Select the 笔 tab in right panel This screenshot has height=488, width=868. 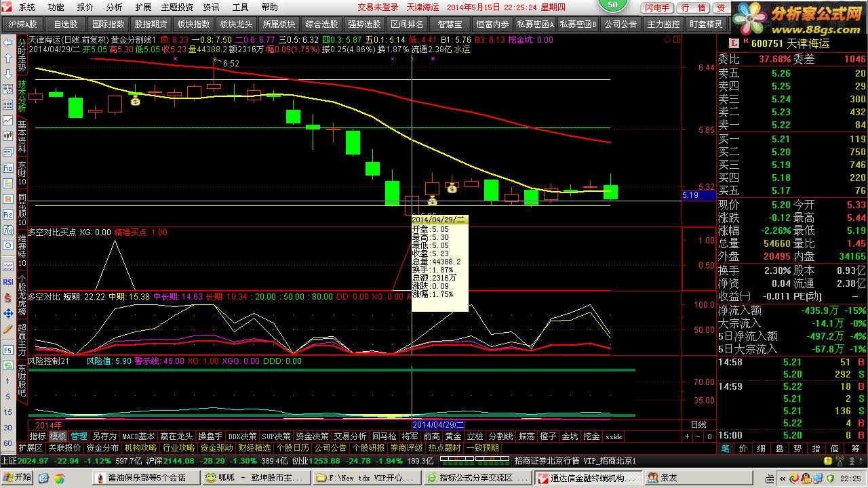[725, 449]
